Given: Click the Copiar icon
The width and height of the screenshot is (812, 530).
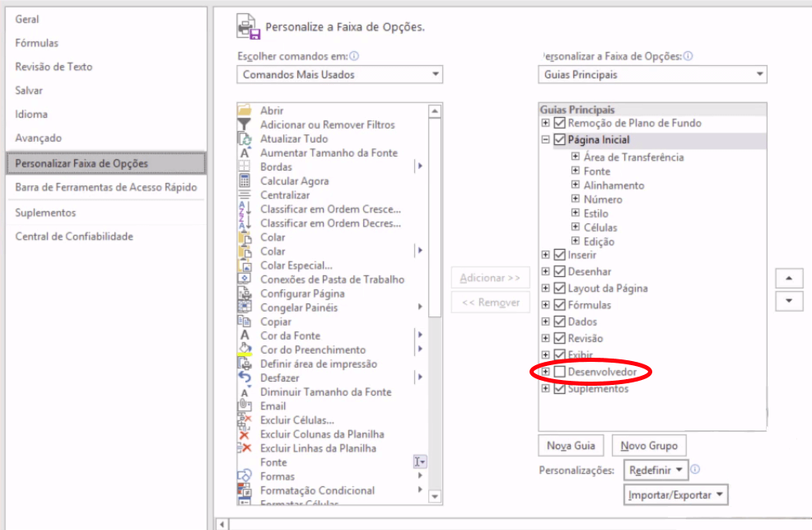Looking at the screenshot, I should coord(245,321).
